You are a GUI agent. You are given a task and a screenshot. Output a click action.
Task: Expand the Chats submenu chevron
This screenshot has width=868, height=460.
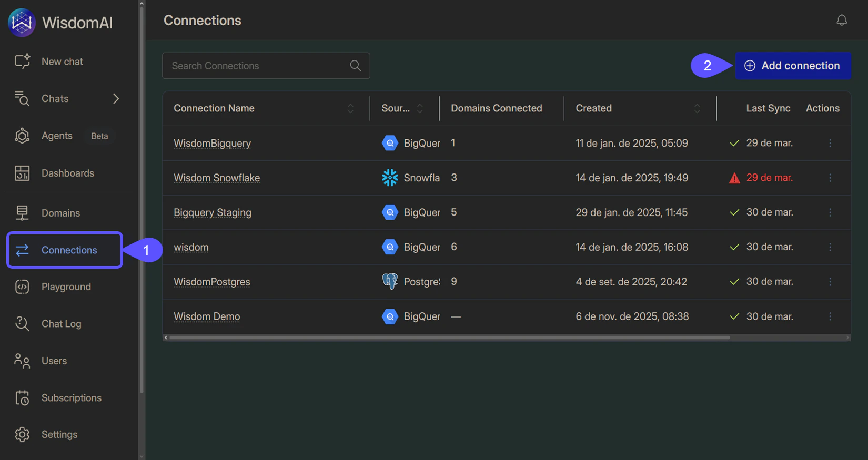click(116, 98)
